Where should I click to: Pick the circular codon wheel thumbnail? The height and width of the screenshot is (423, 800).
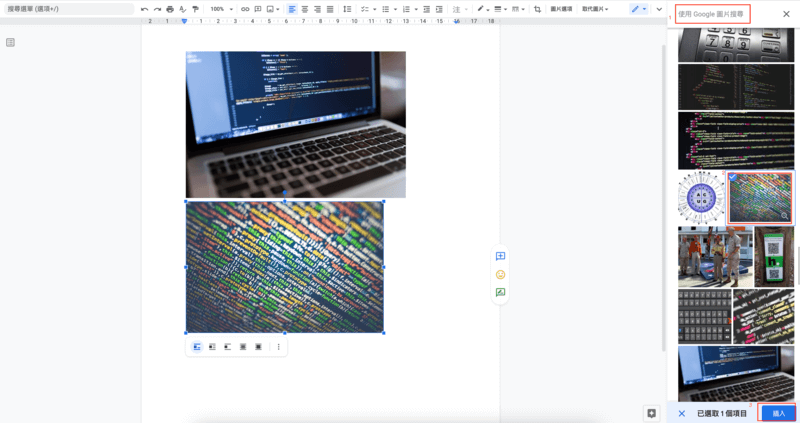701,198
